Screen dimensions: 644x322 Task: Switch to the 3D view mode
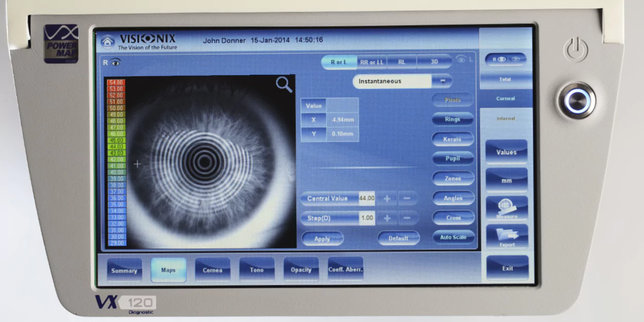coord(434,62)
